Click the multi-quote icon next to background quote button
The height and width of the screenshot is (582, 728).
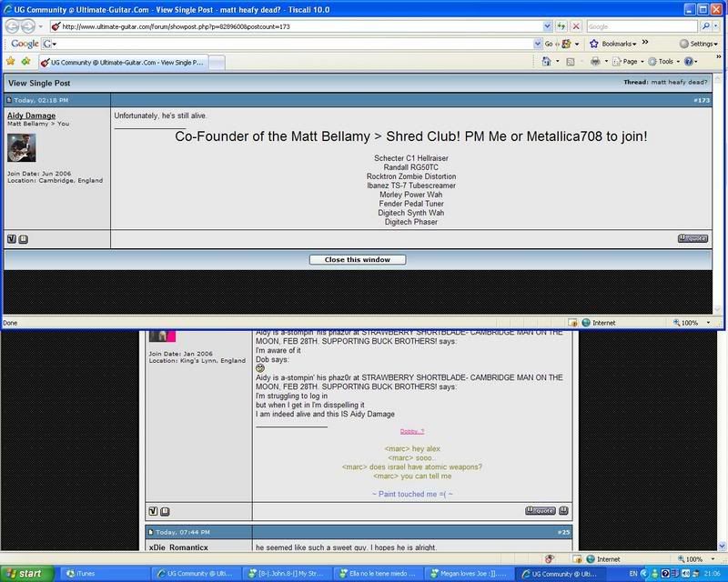(563, 510)
